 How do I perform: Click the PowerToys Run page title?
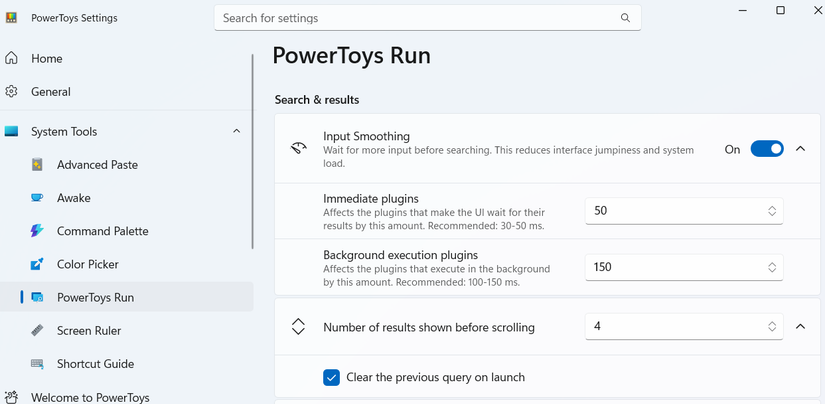(351, 56)
